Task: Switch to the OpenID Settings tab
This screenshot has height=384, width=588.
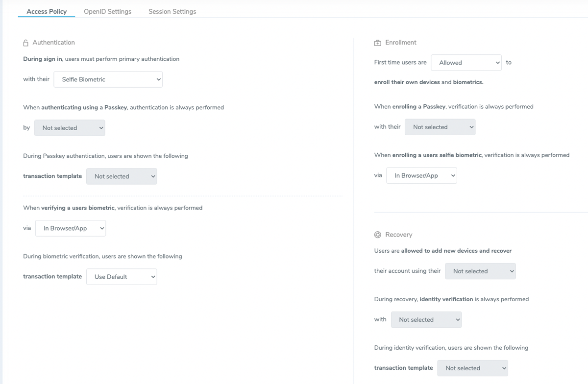Action: click(107, 11)
